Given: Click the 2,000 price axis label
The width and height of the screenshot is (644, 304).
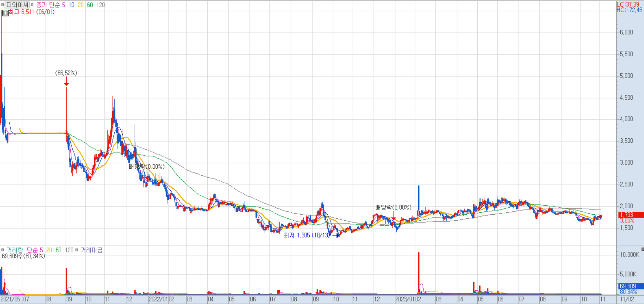Looking at the screenshot, I should coord(626,206).
